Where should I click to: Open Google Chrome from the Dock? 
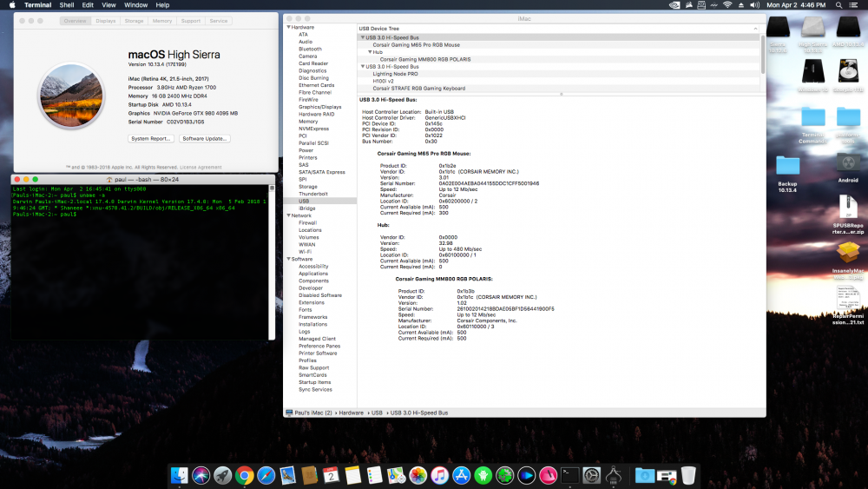click(x=244, y=475)
